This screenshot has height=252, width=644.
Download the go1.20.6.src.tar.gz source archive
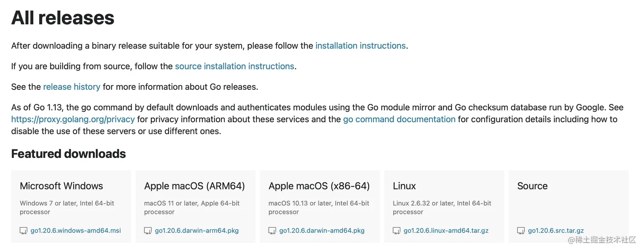tap(556, 231)
